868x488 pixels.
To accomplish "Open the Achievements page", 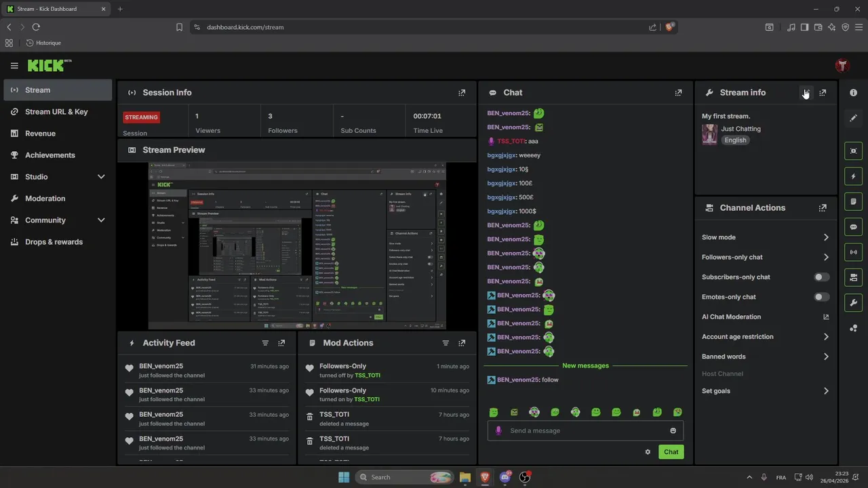I will coord(58,155).
